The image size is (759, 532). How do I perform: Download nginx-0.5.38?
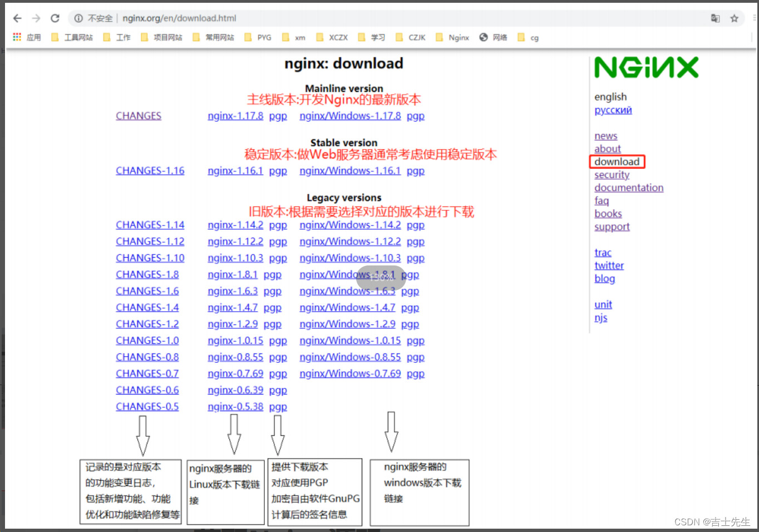point(235,407)
